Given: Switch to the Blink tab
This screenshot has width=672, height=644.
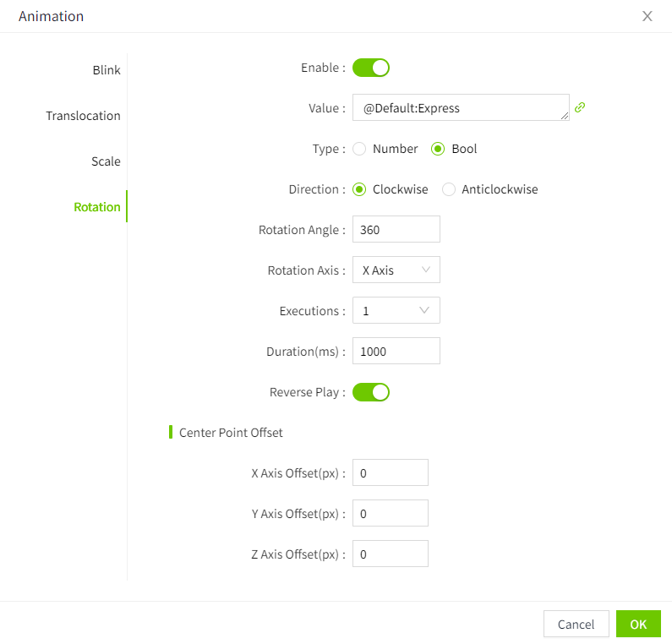Looking at the screenshot, I should tap(107, 70).
